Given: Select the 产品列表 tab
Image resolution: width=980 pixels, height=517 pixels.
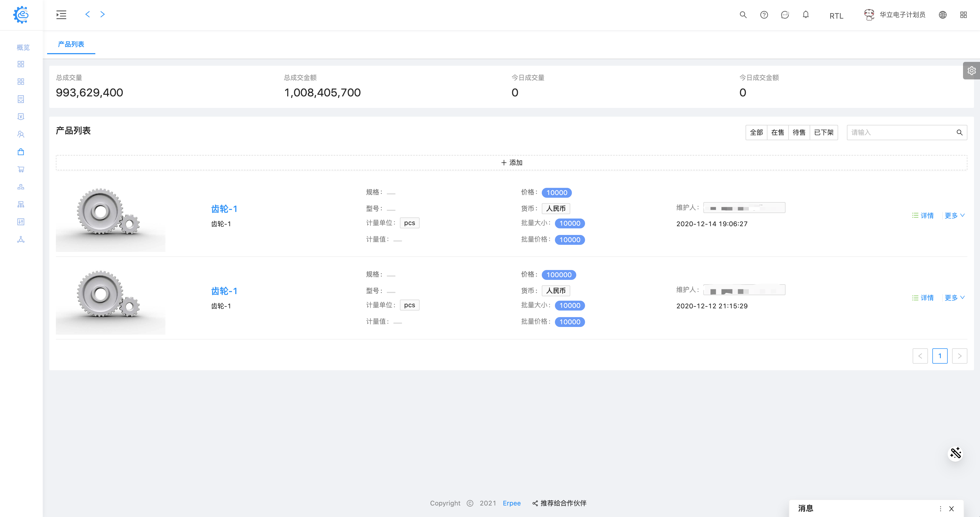Looking at the screenshot, I should point(71,45).
